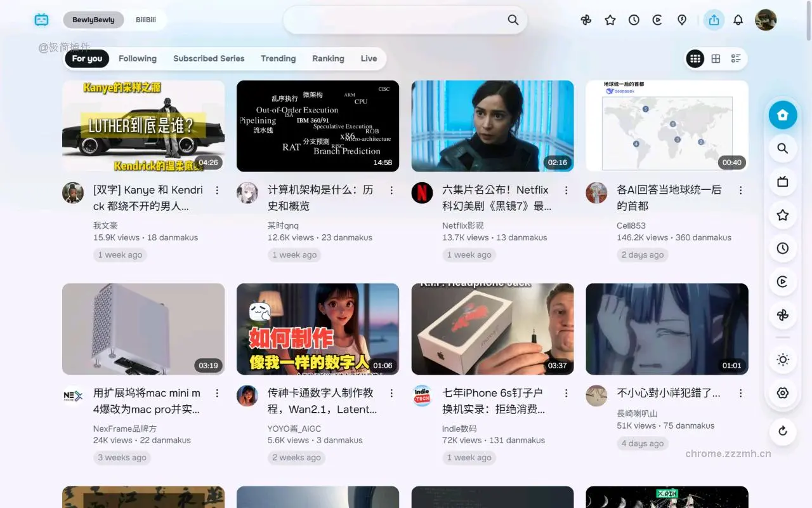Open BewlyBewly settings via the gear icon
The image size is (812, 508).
coord(782,393)
